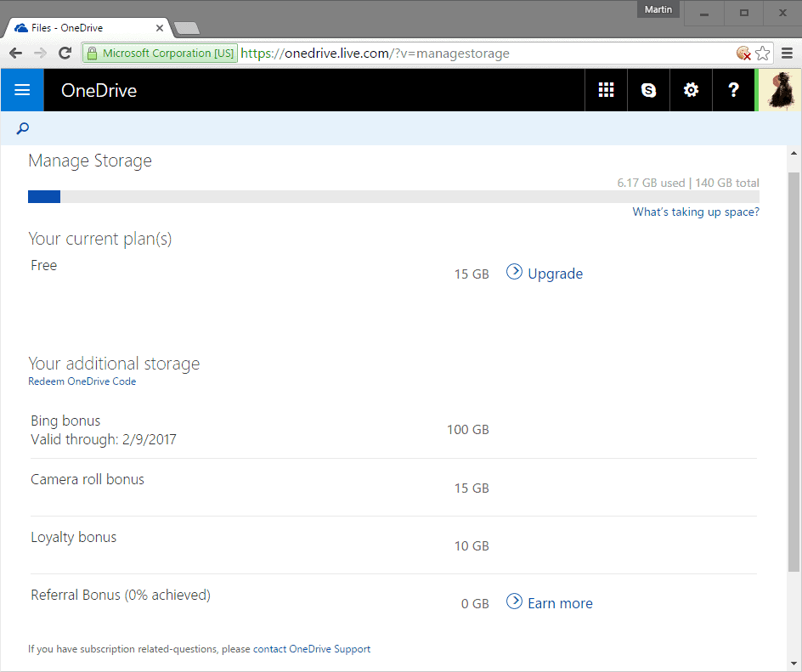Click the blocked cookies icon in address bar
802x672 pixels.
point(743,53)
